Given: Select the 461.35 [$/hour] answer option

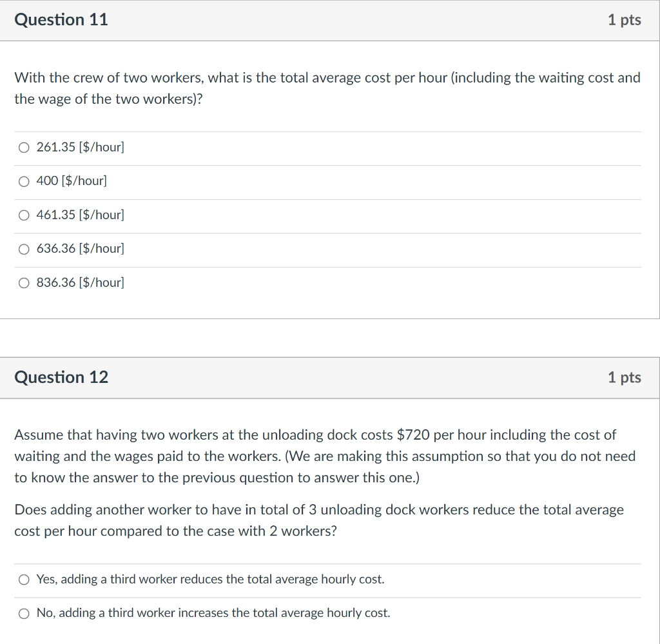Looking at the screenshot, I should (x=24, y=215).
